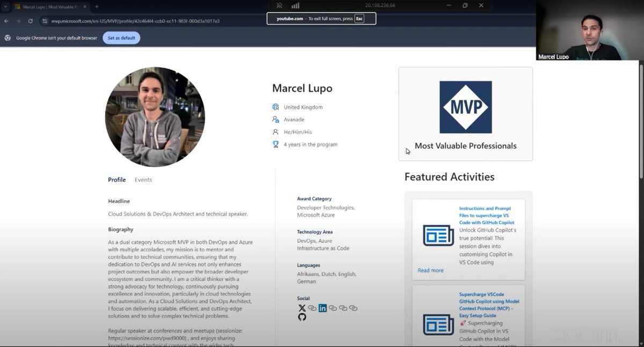
Task: Click the company icon beside Avanade
Action: click(276, 119)
